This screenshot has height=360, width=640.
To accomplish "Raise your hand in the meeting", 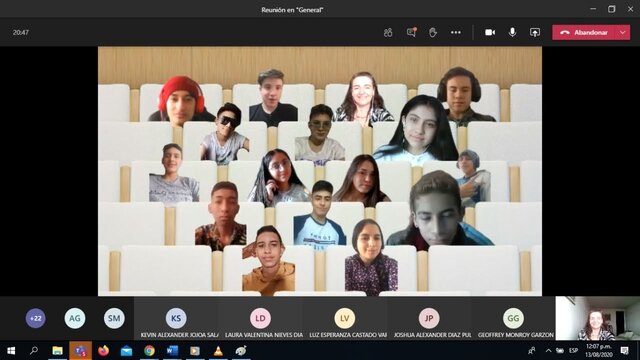I will (433, 32).
